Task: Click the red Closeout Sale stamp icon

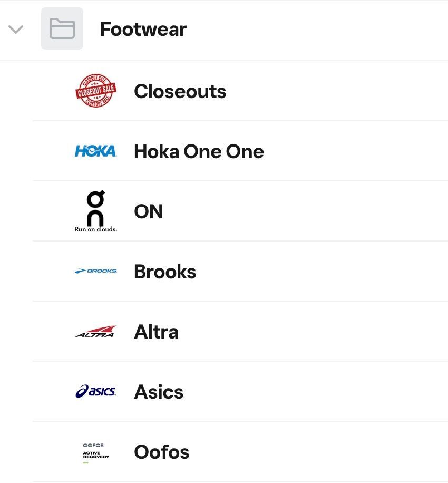Action: click(95, 91)
